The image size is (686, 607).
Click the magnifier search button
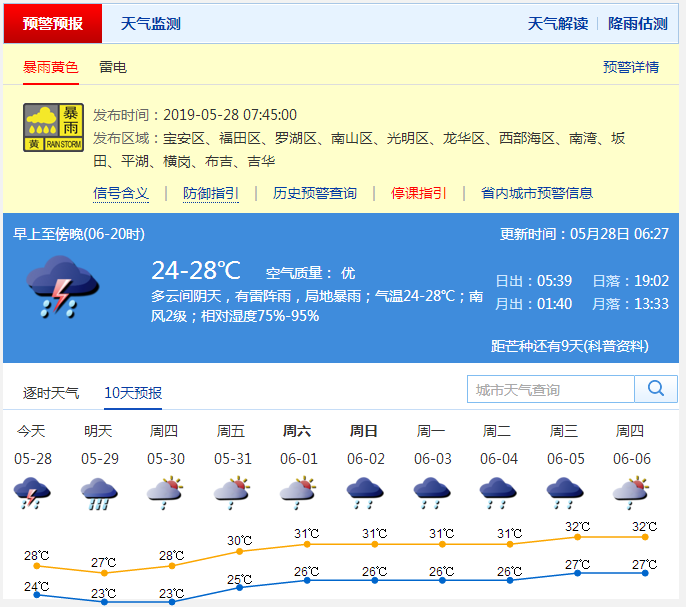point(656,389)
